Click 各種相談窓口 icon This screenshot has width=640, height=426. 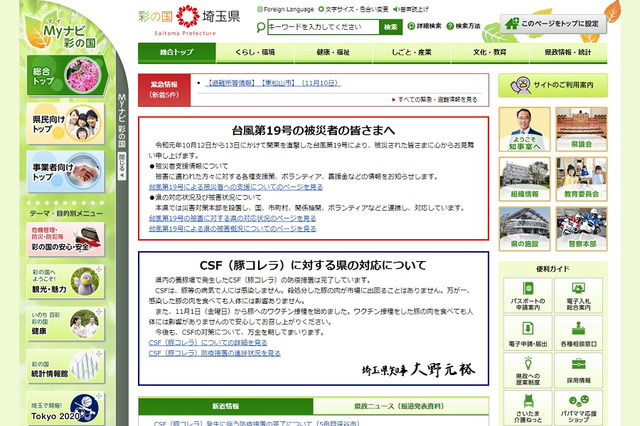click(x=578, y=333)
